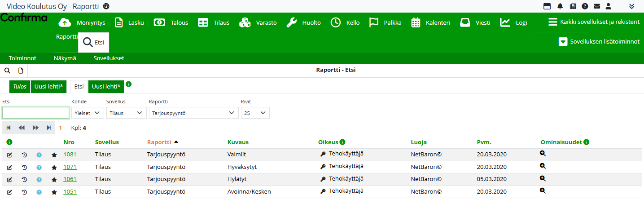
Task: Open the notifications bell icon
Action: (x=560, y=6)
